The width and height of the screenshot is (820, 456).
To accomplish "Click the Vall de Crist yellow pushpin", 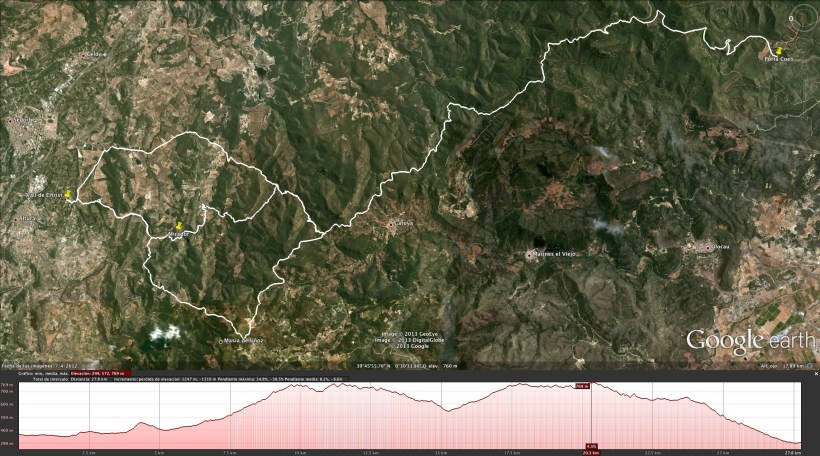I will pos(68,195).
